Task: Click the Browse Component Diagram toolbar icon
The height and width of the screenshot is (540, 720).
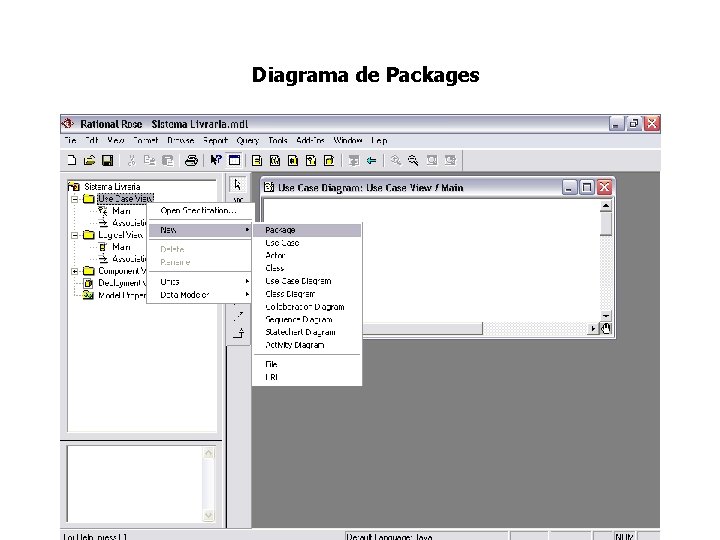Action: point(293,160)
